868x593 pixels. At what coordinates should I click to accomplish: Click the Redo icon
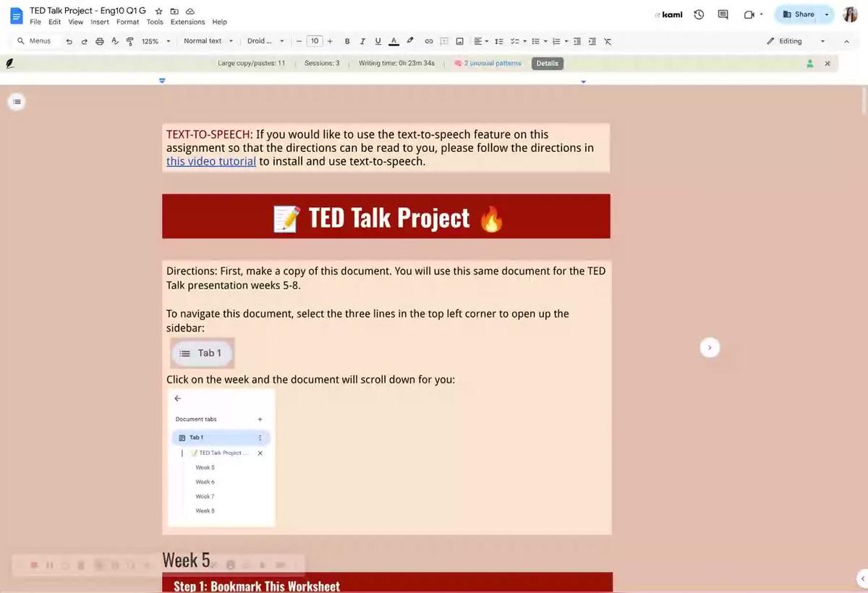(x=84, y=41)
